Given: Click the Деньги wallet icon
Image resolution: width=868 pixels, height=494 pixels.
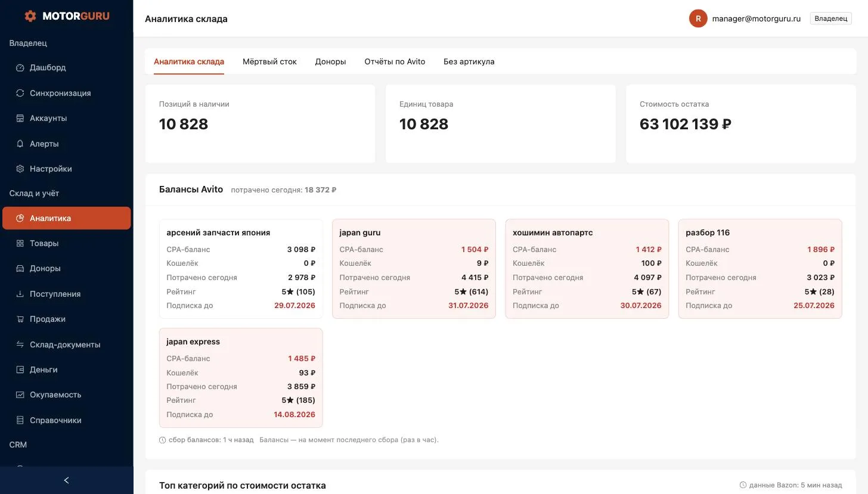Looking at the screenshot, I should click(20, 369).
